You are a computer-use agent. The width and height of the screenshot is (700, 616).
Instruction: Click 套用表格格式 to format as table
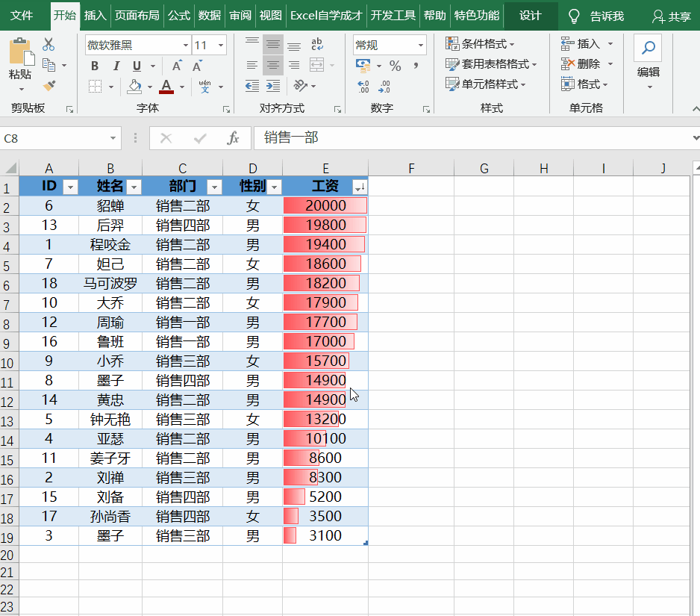[x=492, y=63]
